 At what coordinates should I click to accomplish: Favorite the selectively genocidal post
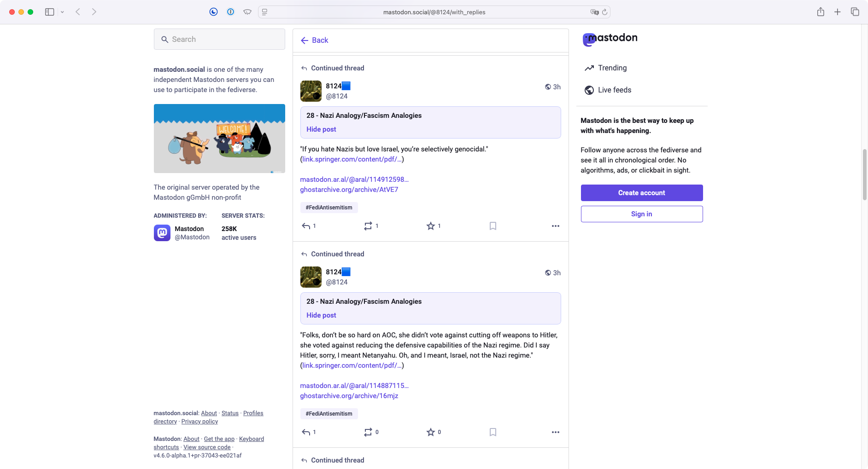tap(431, 226)
